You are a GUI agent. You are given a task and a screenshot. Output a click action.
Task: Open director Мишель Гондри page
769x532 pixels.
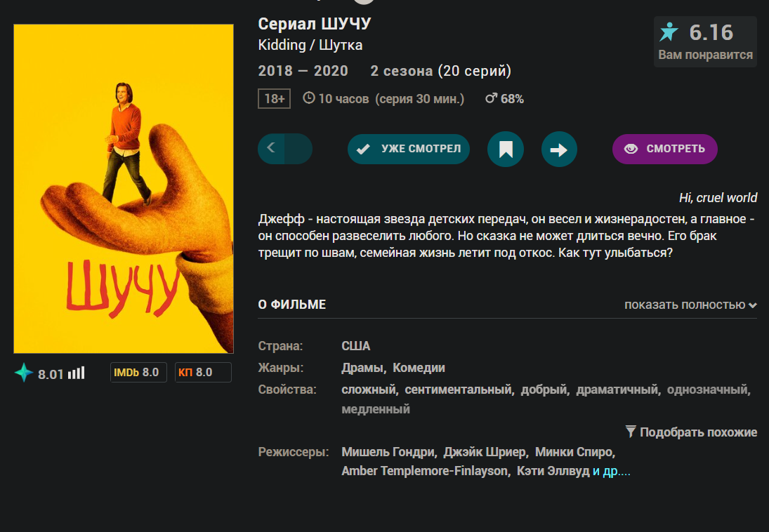[388, 451]
